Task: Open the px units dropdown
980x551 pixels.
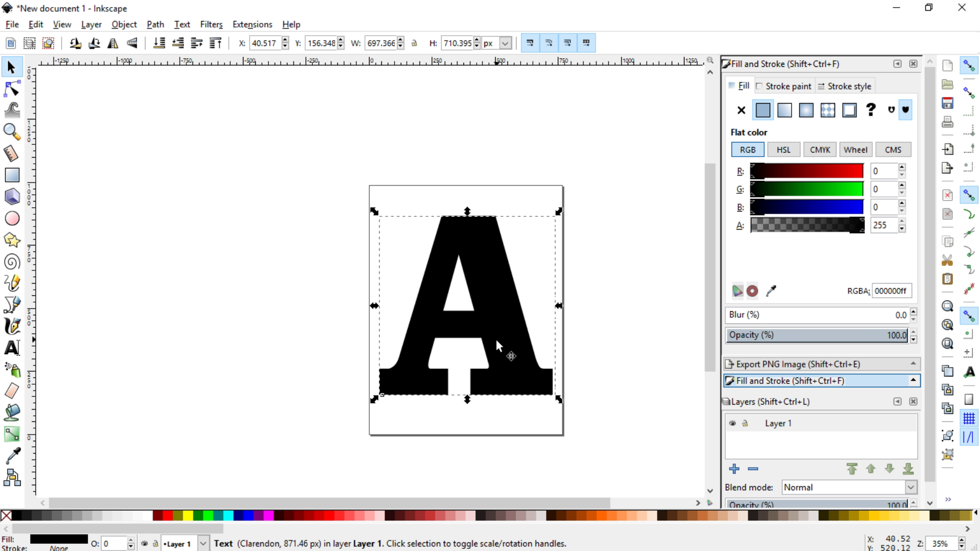Action: 505,43
